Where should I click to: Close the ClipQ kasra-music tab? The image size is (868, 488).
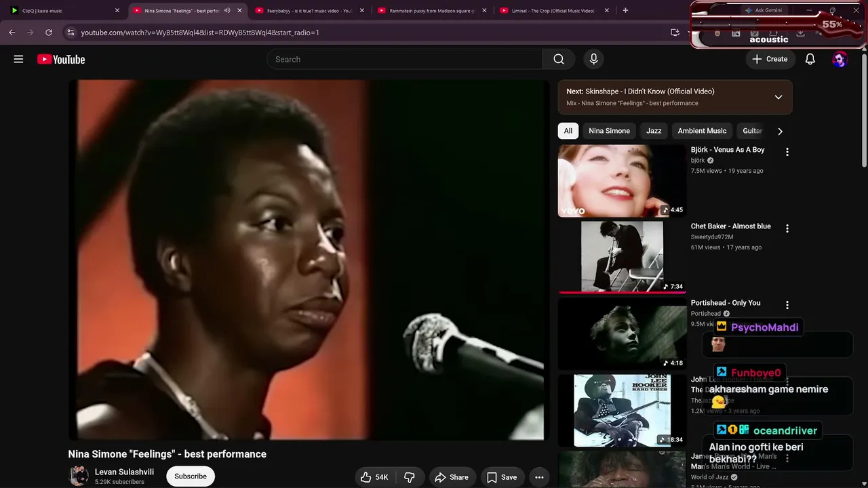pyautogui.click(x=117, y=10)
